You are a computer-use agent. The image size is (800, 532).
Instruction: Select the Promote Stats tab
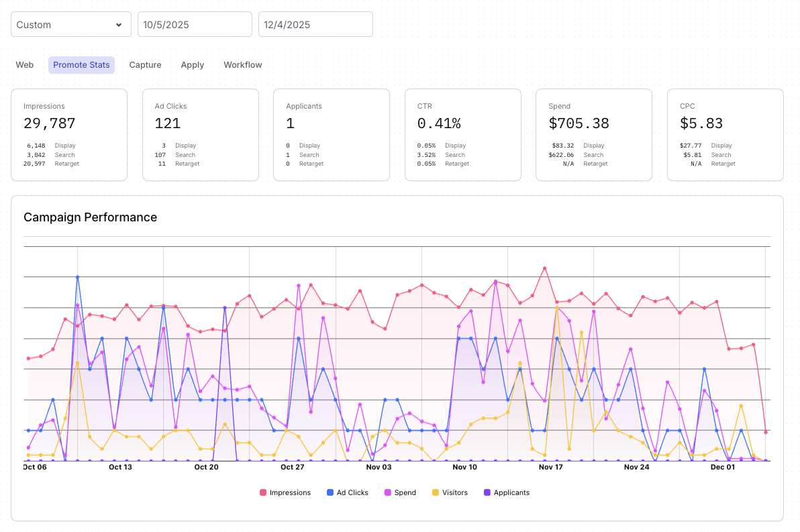(x=81, y=65)
